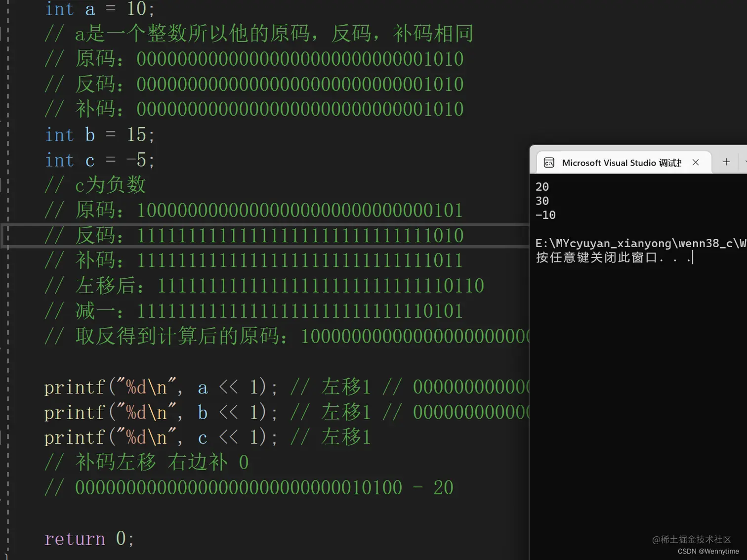
Task: Open a new console tab with plus button
Action: pyautogui.click(x=726, y=162)
